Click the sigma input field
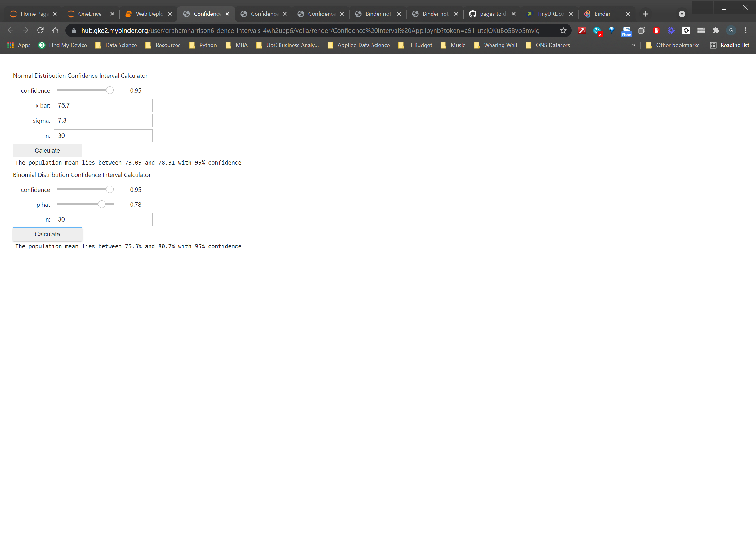The height and width of the screenshot is (533, 756). pyautogui.click(x=103, y=121)
